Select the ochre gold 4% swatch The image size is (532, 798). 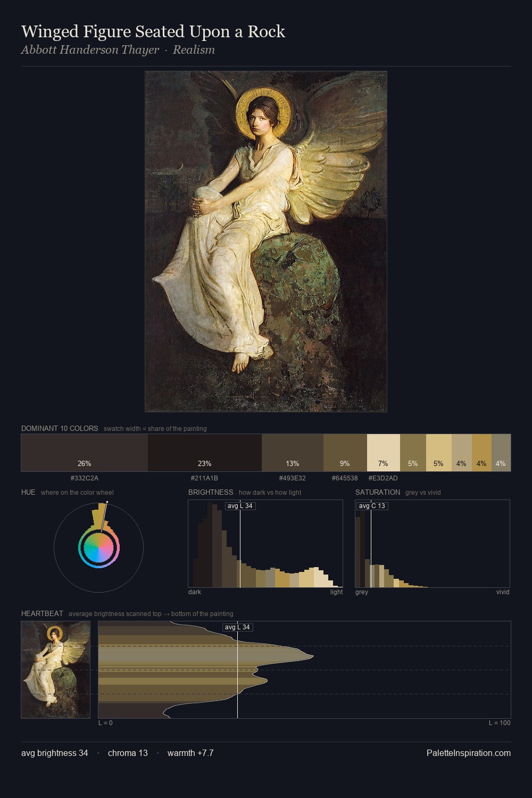click(x=481, y=453)
